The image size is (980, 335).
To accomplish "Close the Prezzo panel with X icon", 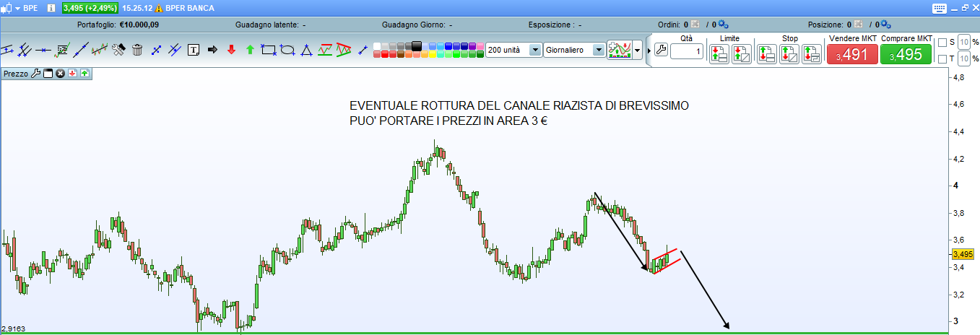I will click(61, 74).
